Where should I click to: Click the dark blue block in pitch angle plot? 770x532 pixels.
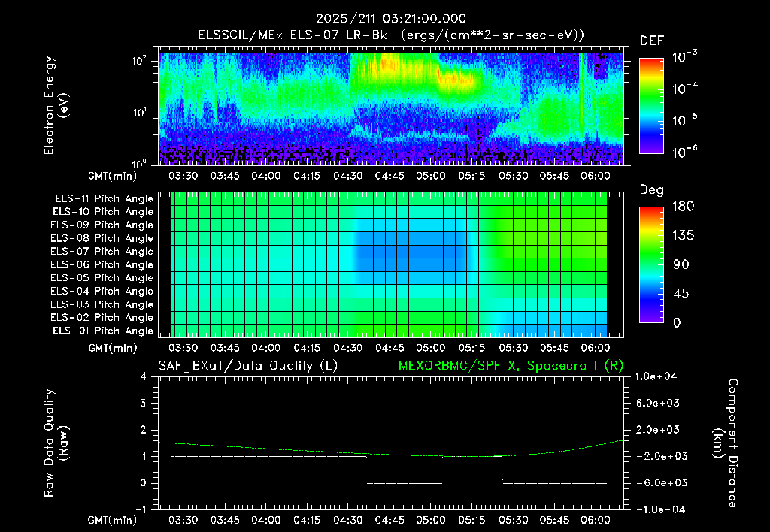tap(410, 251)
